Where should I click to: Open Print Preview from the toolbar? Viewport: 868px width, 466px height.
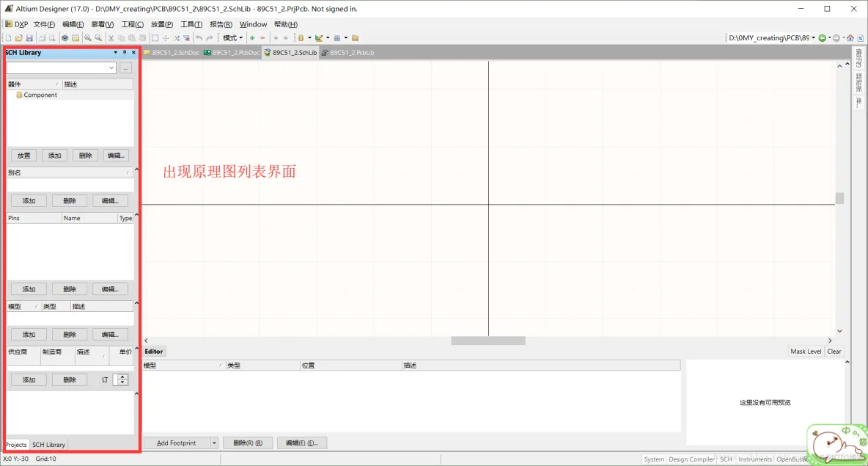point(53,38)
